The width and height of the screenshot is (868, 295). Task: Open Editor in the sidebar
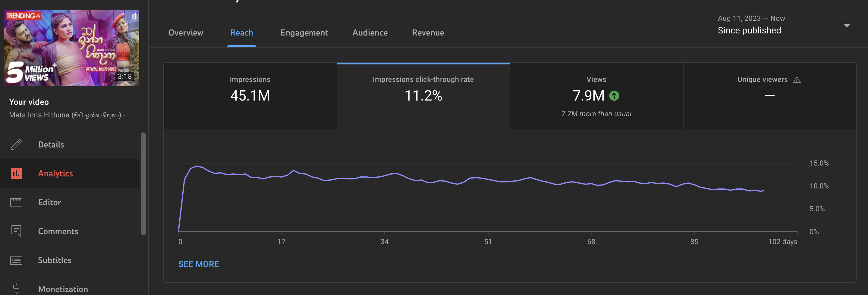coord(69,202)
